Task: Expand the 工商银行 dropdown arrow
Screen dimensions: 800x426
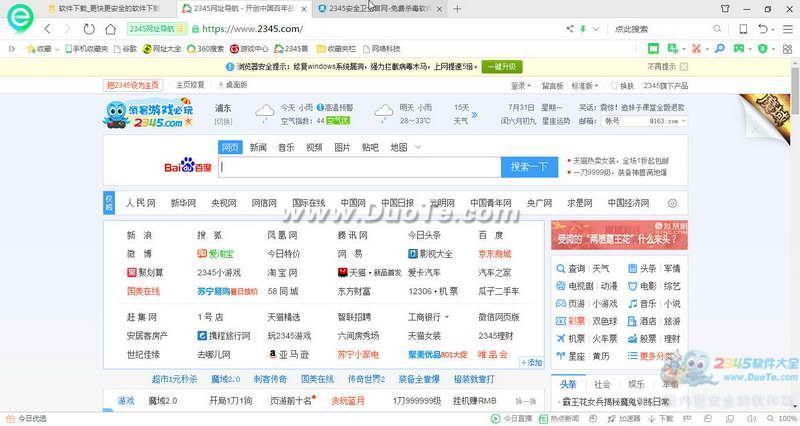Action: click(447, 317)
